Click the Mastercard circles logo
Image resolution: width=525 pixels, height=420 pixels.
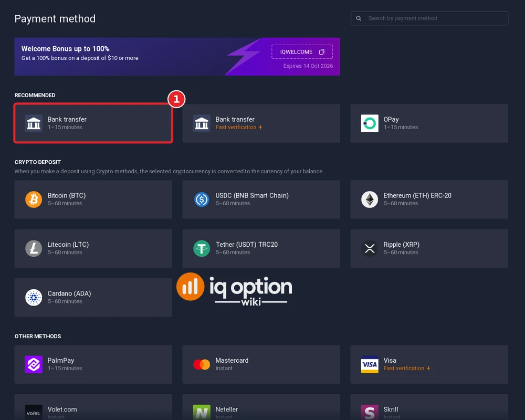point(202,364)
